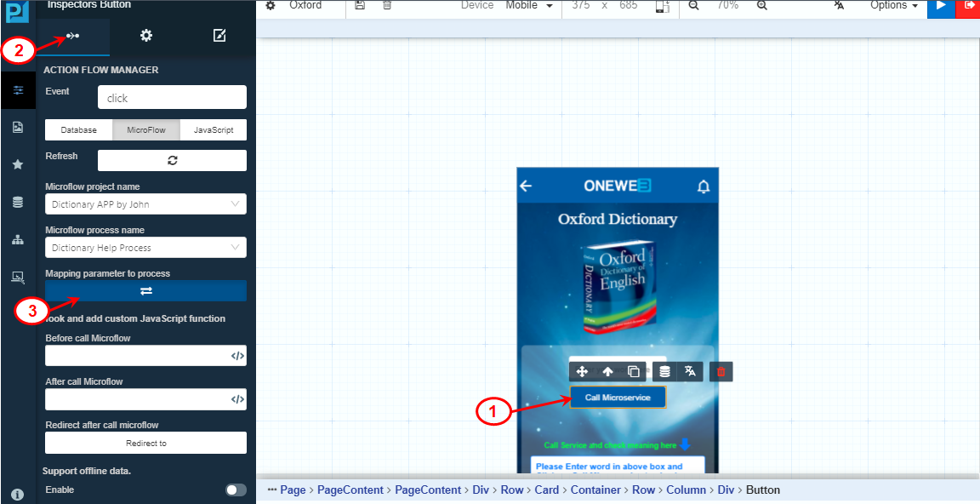Click the move handle on element toolbar
Viewport: 980px width, 504px height.
(x=582, y=371)
